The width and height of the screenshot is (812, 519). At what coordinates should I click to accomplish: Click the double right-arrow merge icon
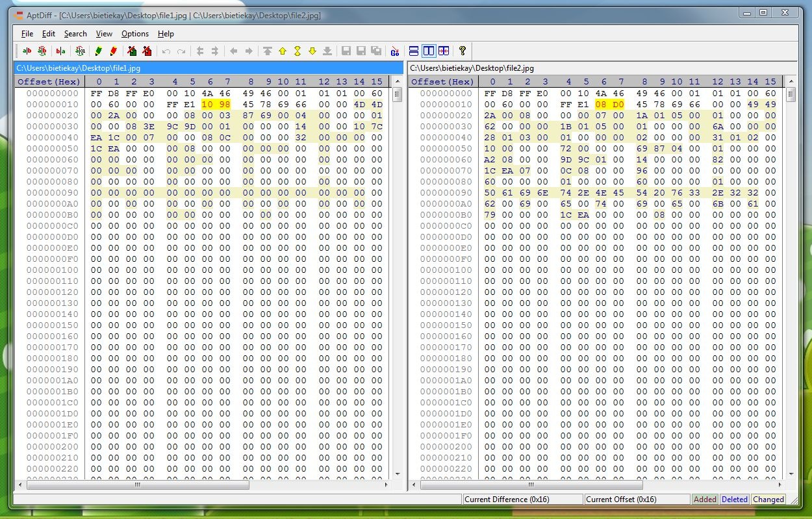point(215,51)
